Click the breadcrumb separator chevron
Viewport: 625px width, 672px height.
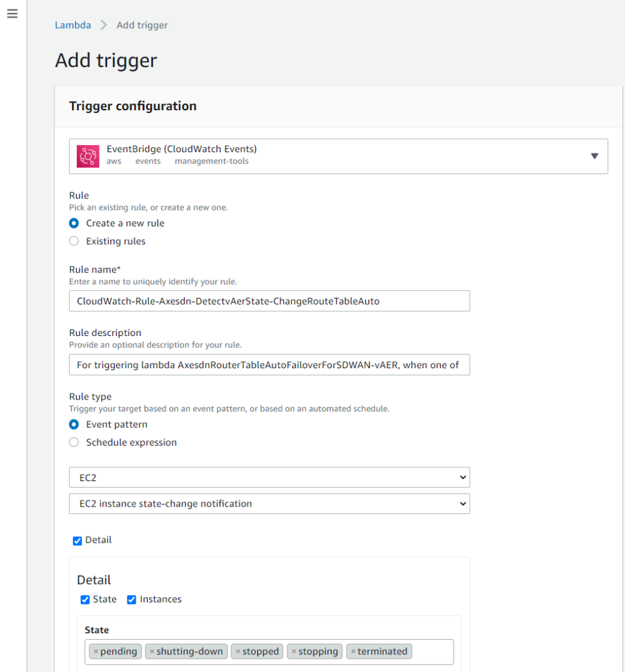(103, 25)
